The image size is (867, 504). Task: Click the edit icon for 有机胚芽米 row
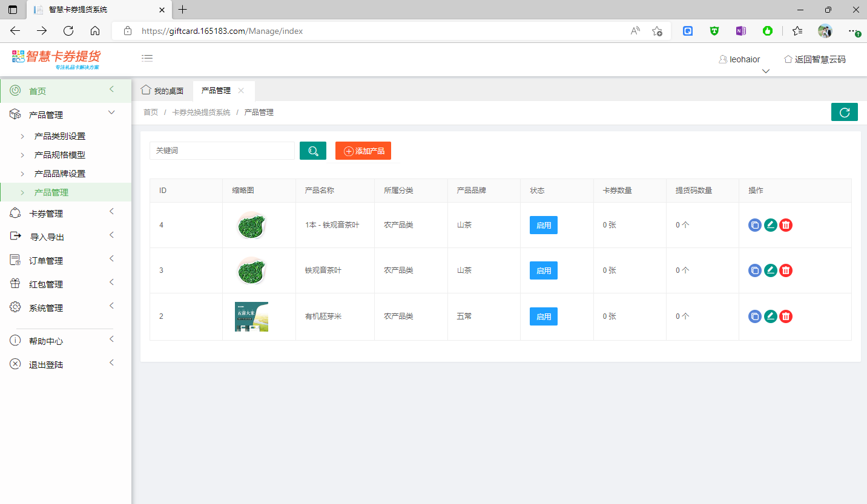[770, 316]
